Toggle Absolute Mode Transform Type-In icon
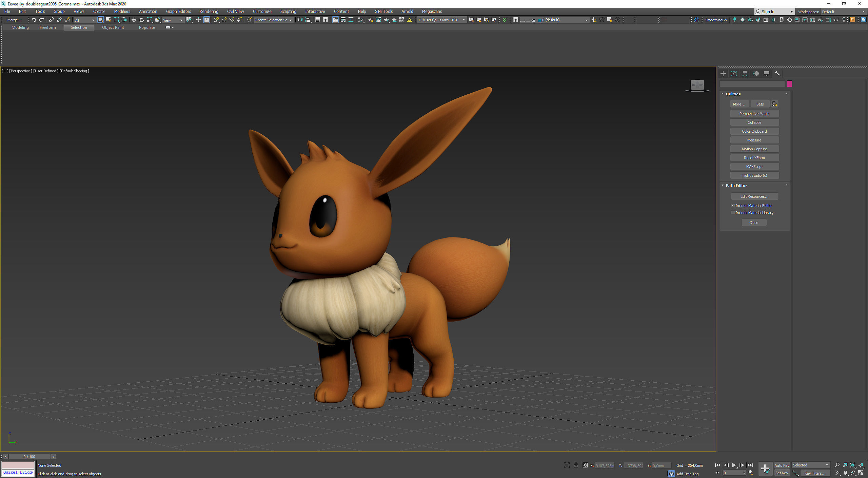 (585, 465)
